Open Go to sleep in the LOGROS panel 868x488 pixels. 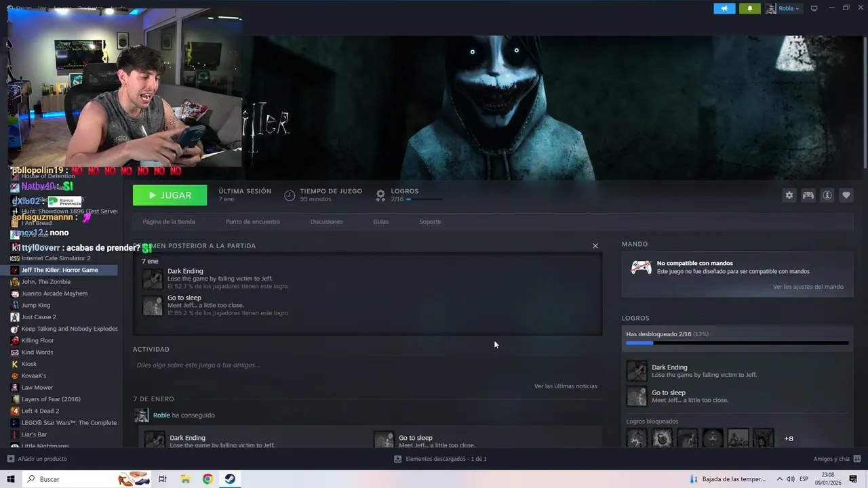(737, 396)
